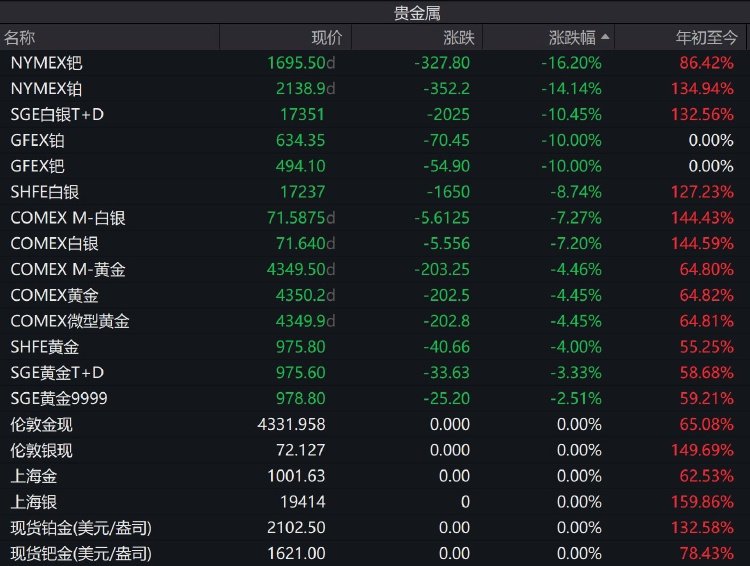Open COMEX微型黄金 contract
750x566 pixels.
pos(70,321)
